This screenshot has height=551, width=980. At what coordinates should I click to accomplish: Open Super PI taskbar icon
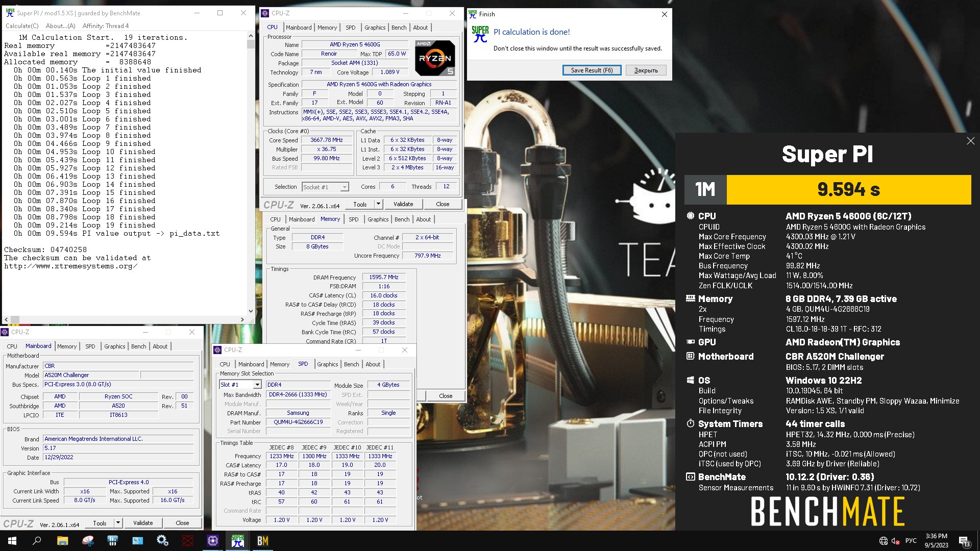237,541
